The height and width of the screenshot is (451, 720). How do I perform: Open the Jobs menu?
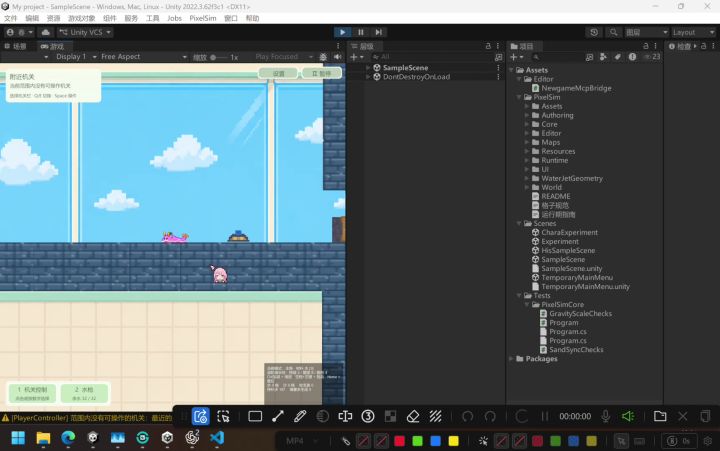[174, 18]
